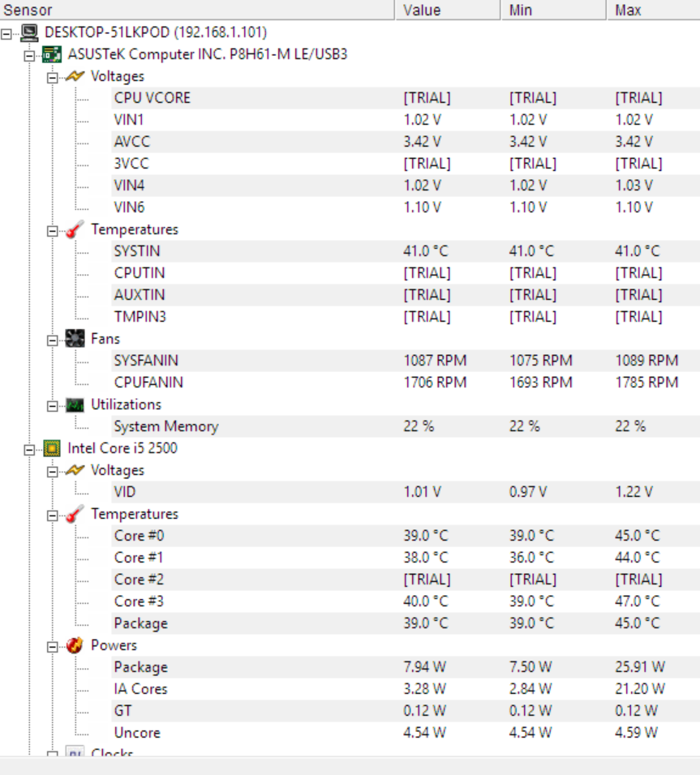Select the CPUFANIN sensor row
This screenshot has height=775, width=700.
[x=406, y=383]
